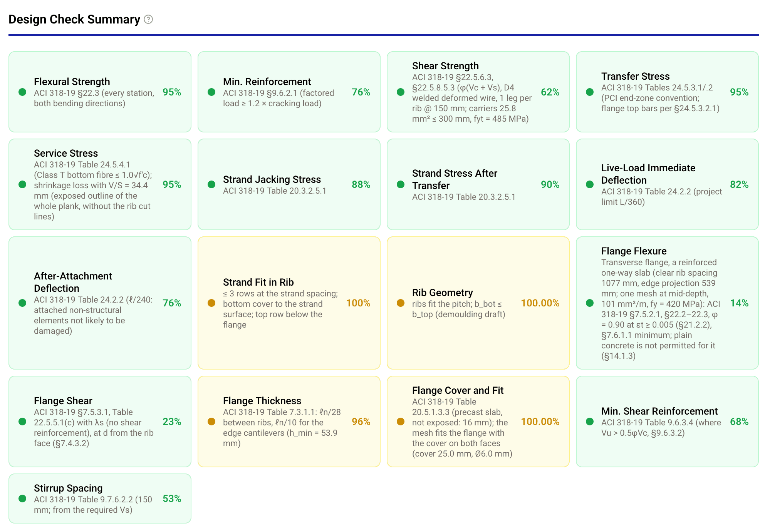Click the Stirrup Spacing card title
This screenshot has width=765, height=532.
click(68, 488)
